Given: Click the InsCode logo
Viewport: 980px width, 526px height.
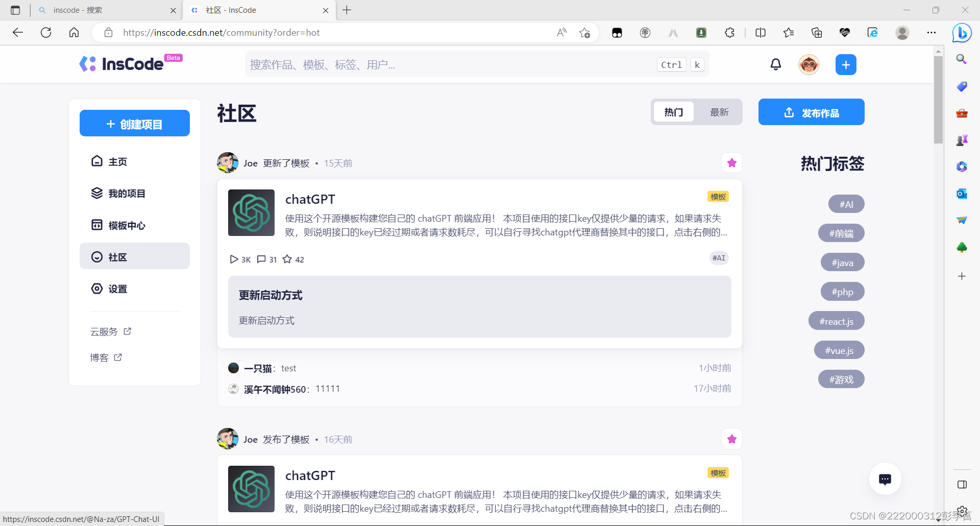Looking at the screenshot, I should pos(130,64).
